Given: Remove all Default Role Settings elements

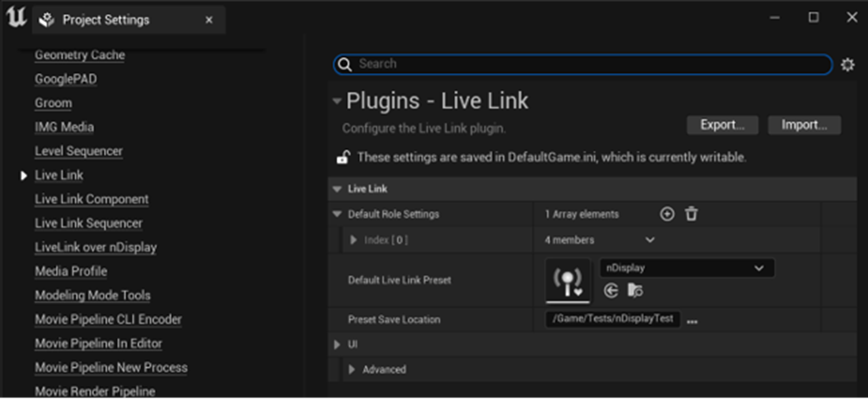Looking at the screenshot, I should (691, 214).
